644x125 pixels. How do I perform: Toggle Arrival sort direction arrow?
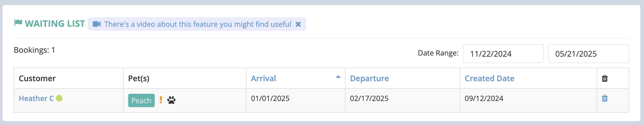click(x=338, y=77)
